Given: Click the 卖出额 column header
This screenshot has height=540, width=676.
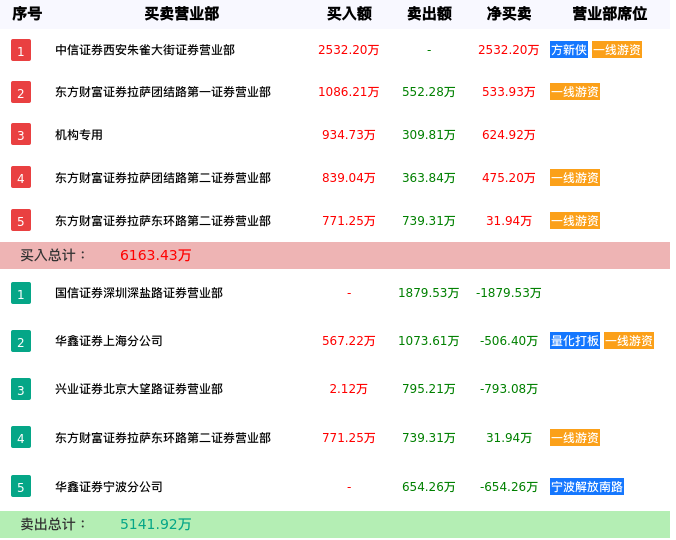Looking at the screenshot, I should click(x=429, y=14).
